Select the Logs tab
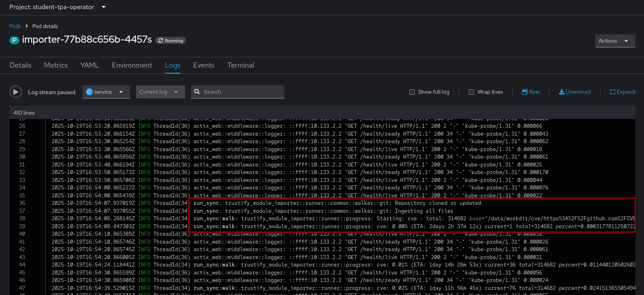This screenshot has width=644, height=295. (x=172, y=65)
